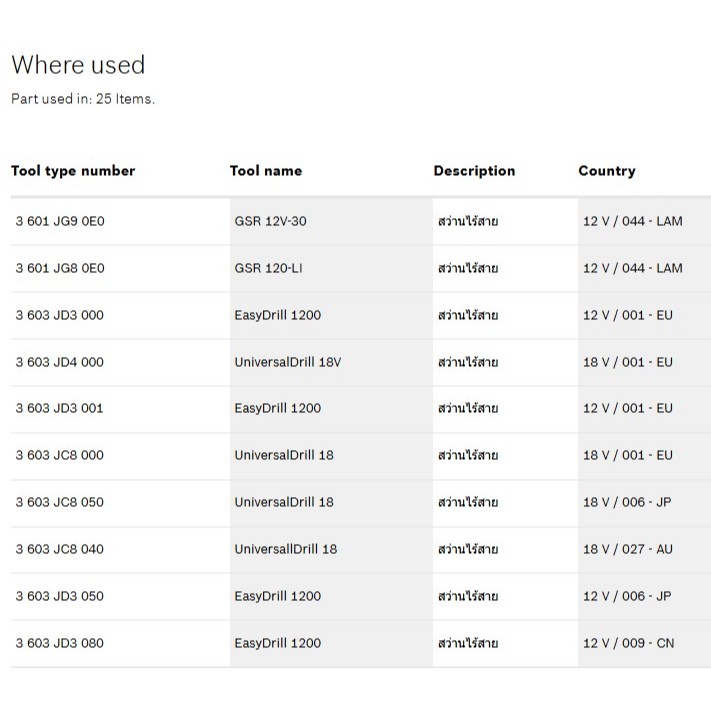The image size is (711, 711).
Task: Click country 18 V / 001 - EU in row JD4 000
Action: (x=628, y=362)
